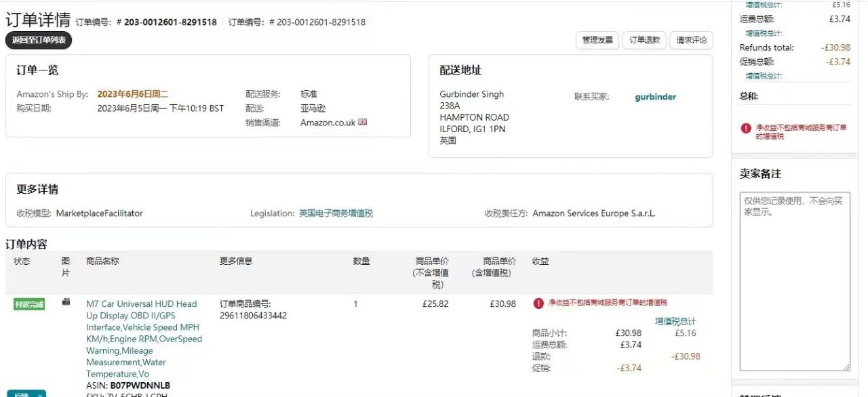This screenshot has height=397, width=868.
Task: Open the 英国电子商务增值税 legislation link
Action: tap(336, 213)
